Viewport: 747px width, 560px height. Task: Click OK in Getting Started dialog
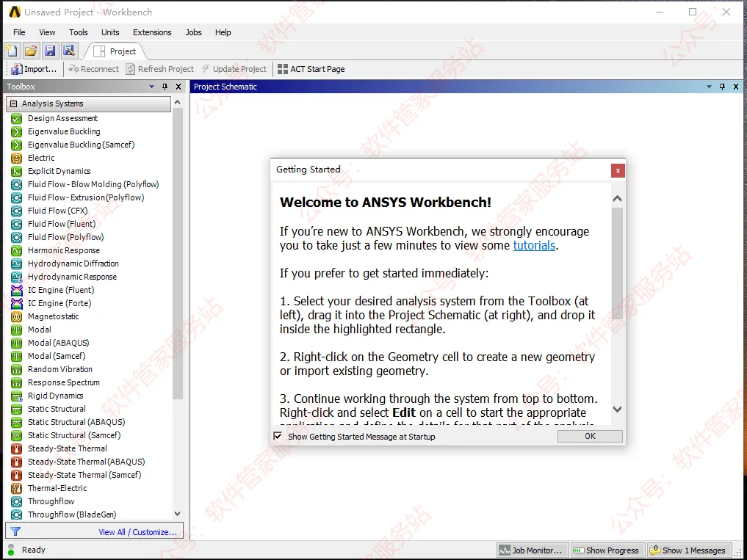click(590, 436)
